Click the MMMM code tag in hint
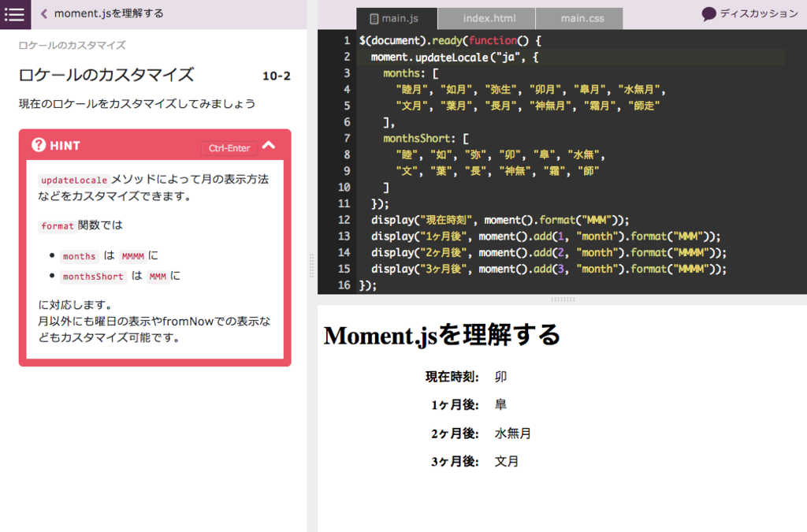 (132, 256)
